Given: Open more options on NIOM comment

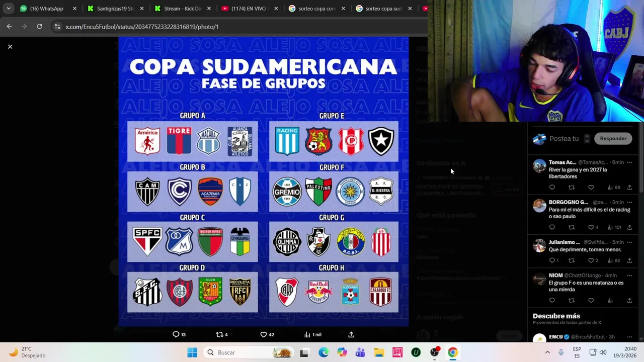Looking at the screenshot, I should coord(629,276).
